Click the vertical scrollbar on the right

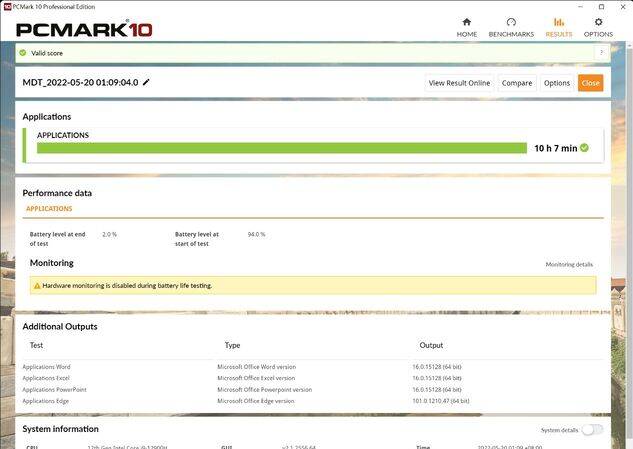[630, 242]
